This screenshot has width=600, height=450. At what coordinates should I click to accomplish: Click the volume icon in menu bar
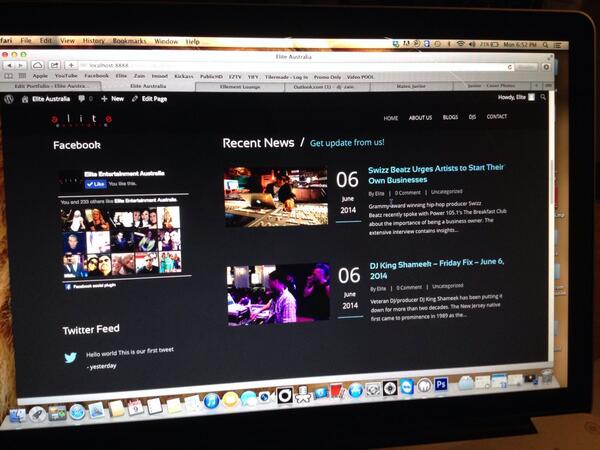point(472,44)
